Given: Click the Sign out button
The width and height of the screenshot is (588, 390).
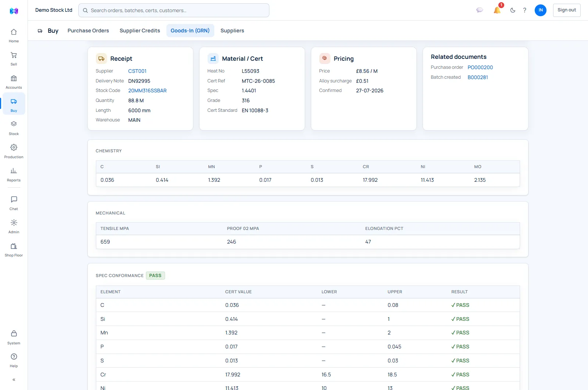Looking at the screenshot, I should point(567,10).
